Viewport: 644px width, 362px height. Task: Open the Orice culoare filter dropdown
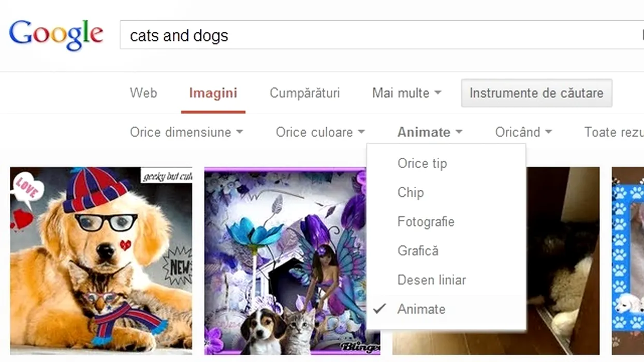(320, 132)
